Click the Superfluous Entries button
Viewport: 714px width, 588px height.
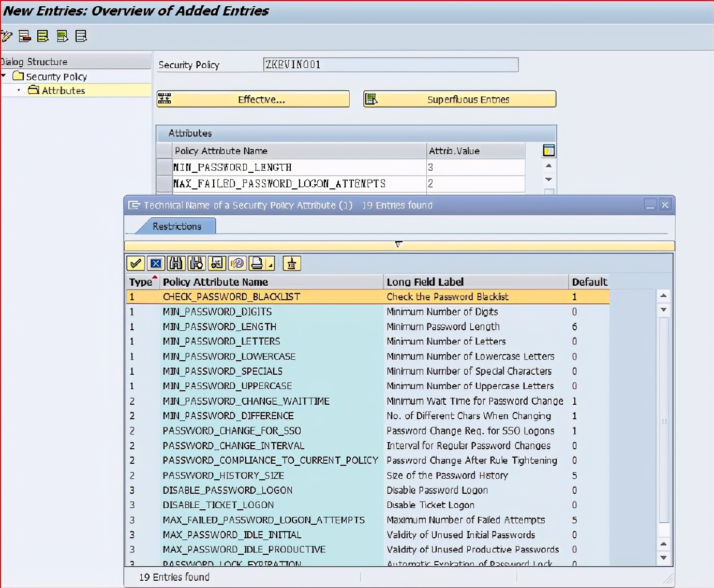[x=459, y=99]
